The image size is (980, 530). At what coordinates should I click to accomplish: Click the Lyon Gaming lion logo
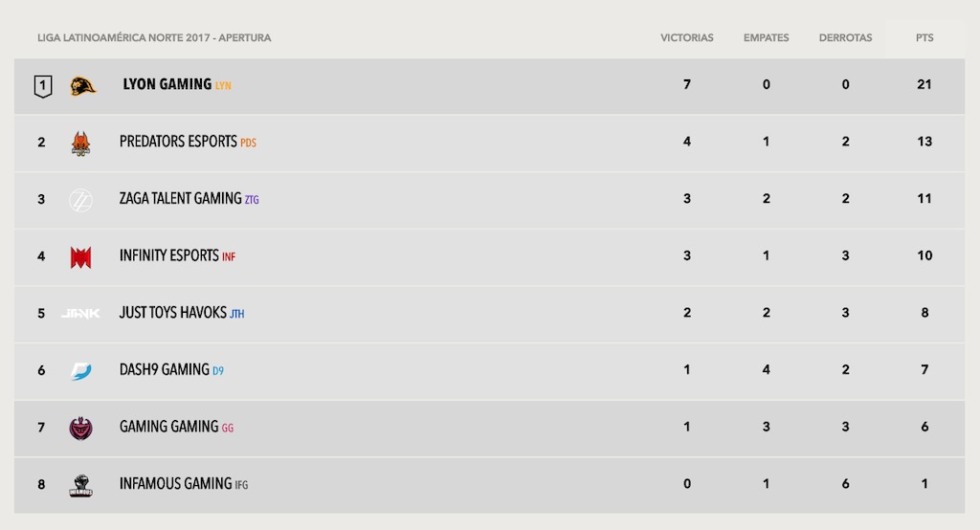point(82,86)
